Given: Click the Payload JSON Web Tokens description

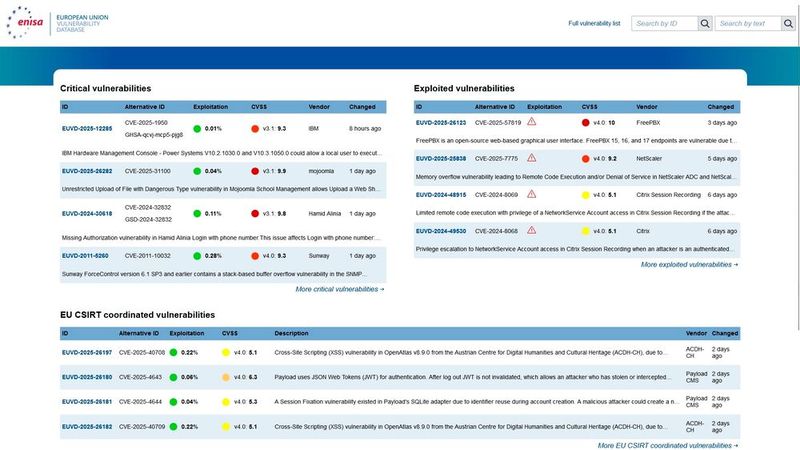Looking at the screenshot, I should [473, 377].
